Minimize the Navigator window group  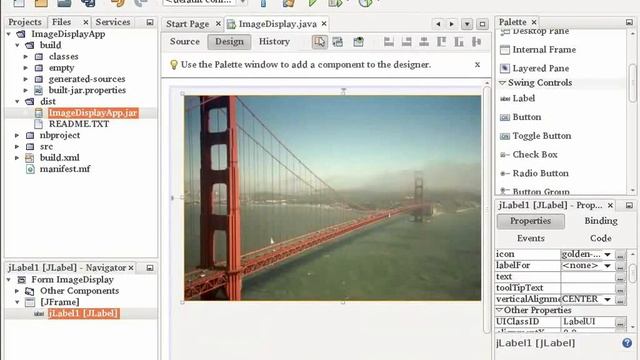point(150,268)
